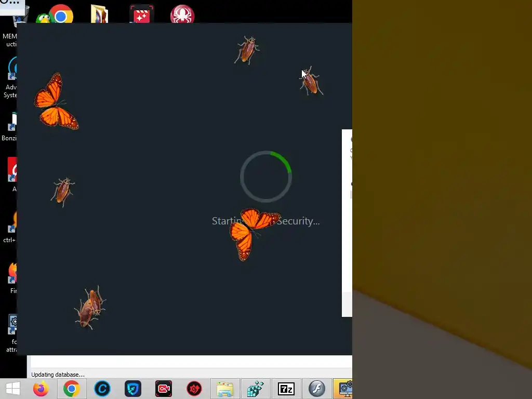Select the red clapperboard video editor desktop icon
532x399 pixels.
[x=141, y=14]
